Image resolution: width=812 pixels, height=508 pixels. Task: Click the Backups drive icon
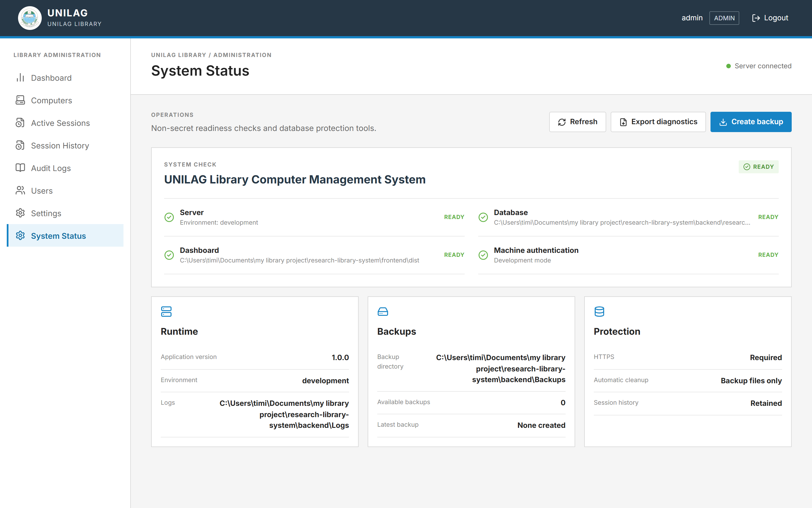tap(383, 312)
